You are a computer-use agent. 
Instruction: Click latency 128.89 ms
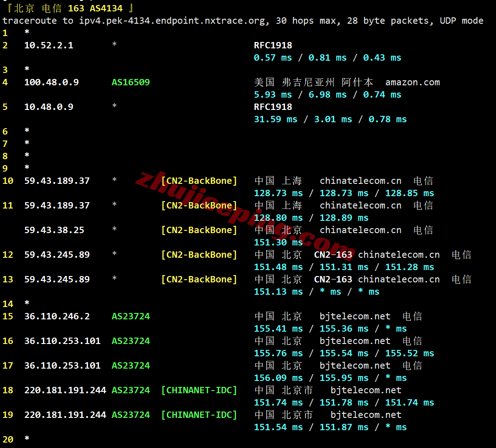pos(344,218)
